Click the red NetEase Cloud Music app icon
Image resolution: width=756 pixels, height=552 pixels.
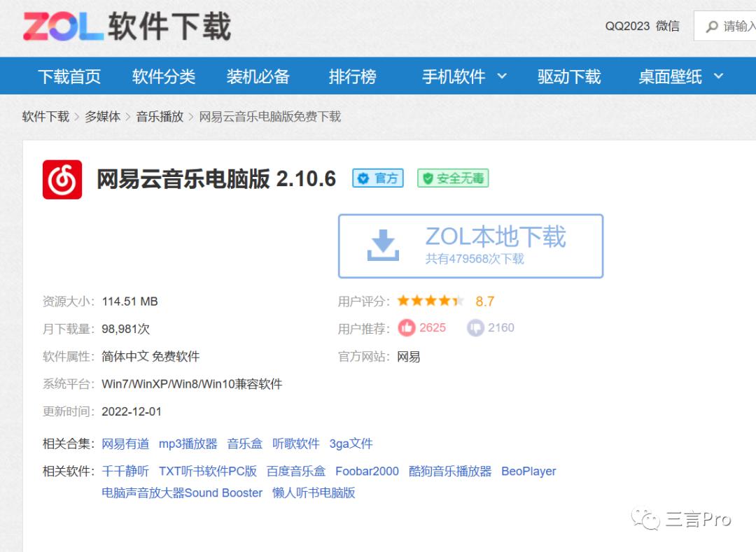pyautogui.click(x=63, y=178)
